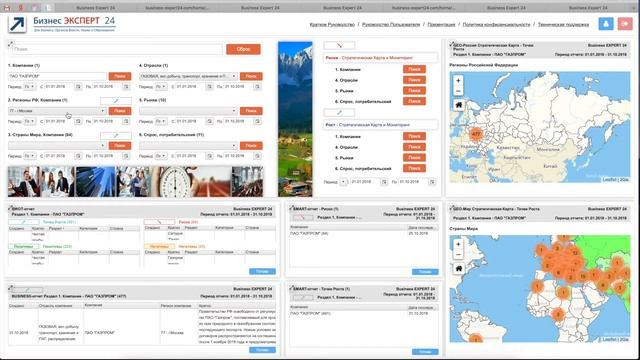Click Поиск next to Риски 1. Компании
Screen dimensions: 640x360
414,69
